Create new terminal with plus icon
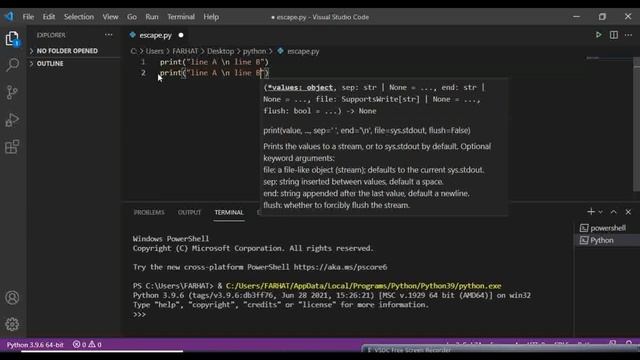640x360 pixels. tap(590, 212)
